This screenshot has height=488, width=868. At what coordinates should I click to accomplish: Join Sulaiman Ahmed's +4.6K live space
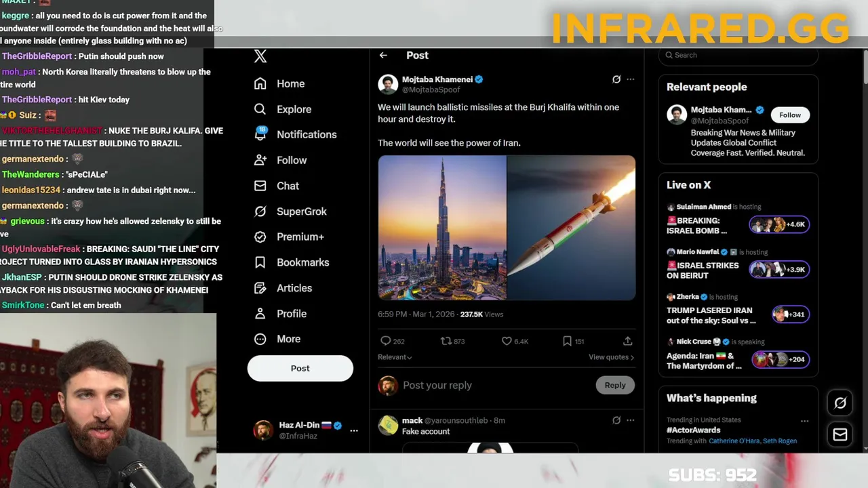pos(779,224)
